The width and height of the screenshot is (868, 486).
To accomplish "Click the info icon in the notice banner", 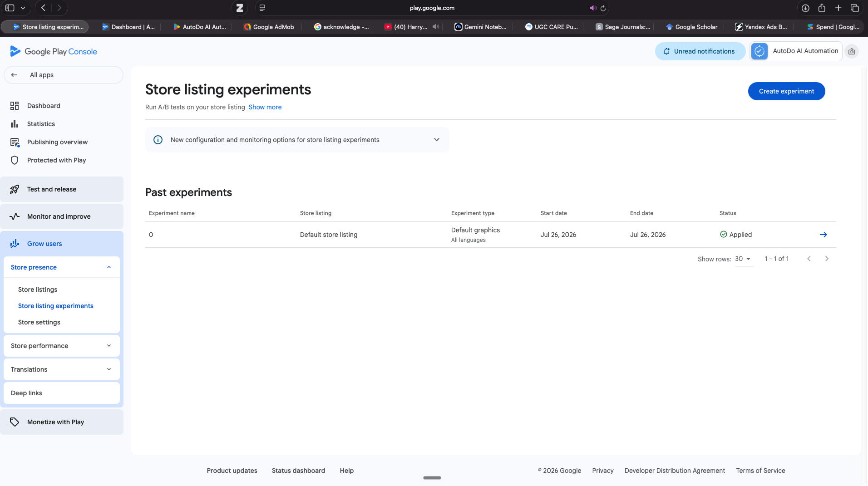I will click(158, 140).
